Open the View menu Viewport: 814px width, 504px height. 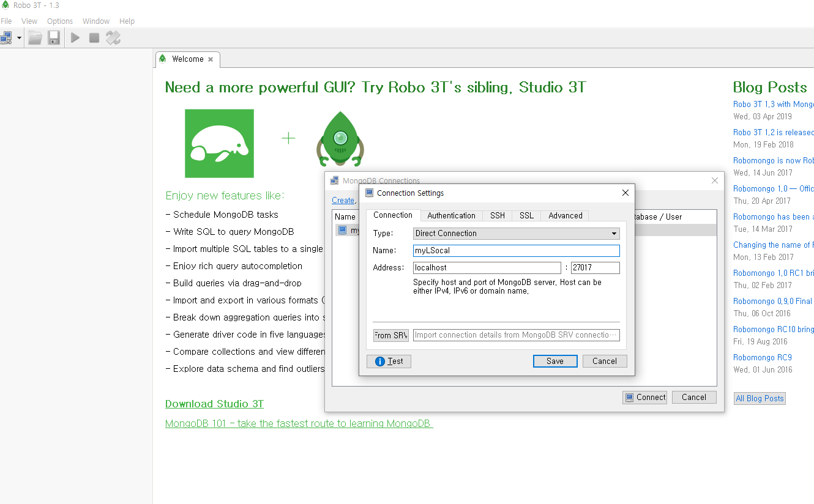click(x=29, y=21)
